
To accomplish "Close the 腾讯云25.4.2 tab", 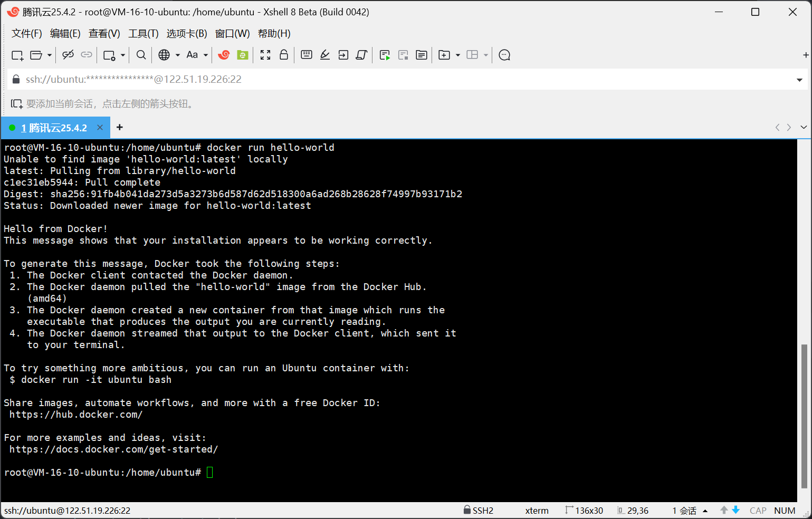I will tap(100, 128).
